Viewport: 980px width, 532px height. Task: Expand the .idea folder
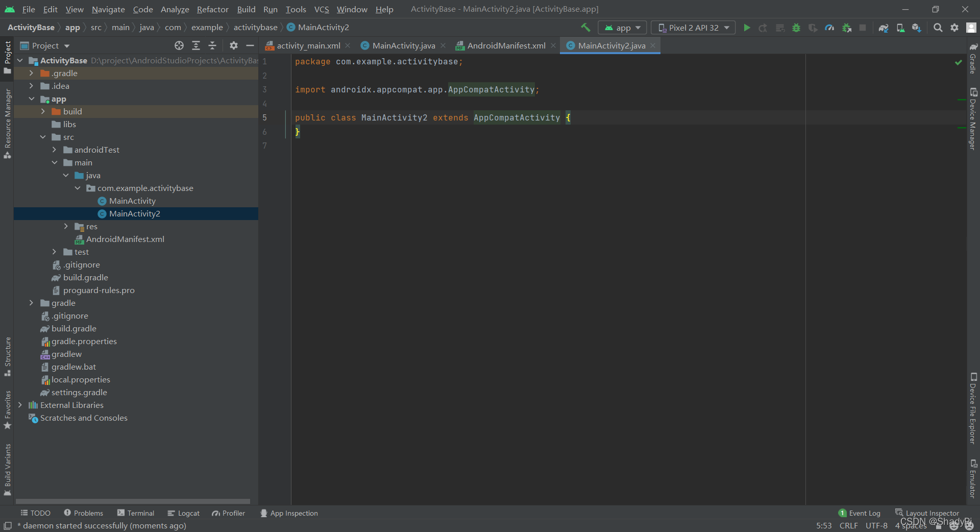click(x=31, y=86)
